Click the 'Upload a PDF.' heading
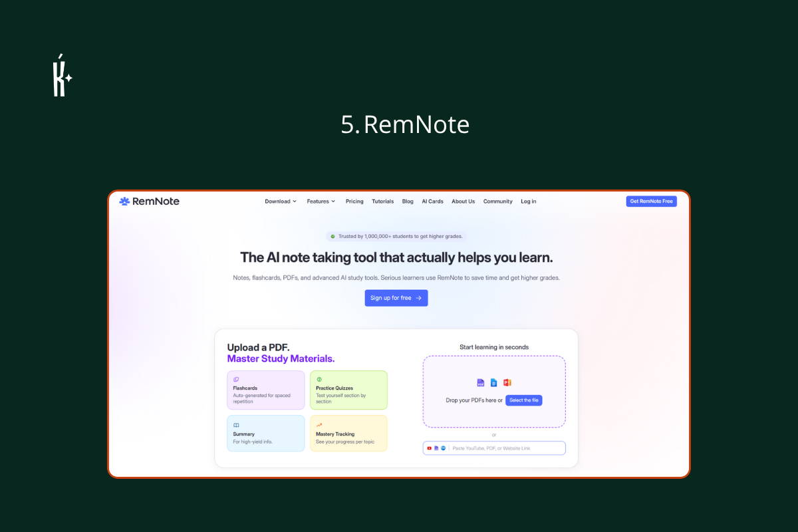Image resolution: width=798 pixels, height=532 pixels. coord(259,347)
